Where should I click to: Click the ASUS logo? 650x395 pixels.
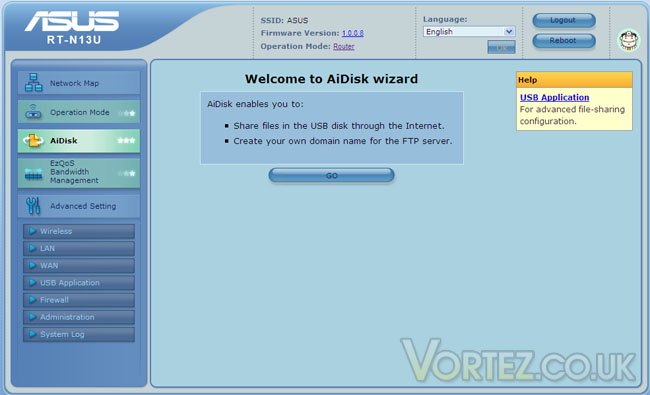coord(72,21)
